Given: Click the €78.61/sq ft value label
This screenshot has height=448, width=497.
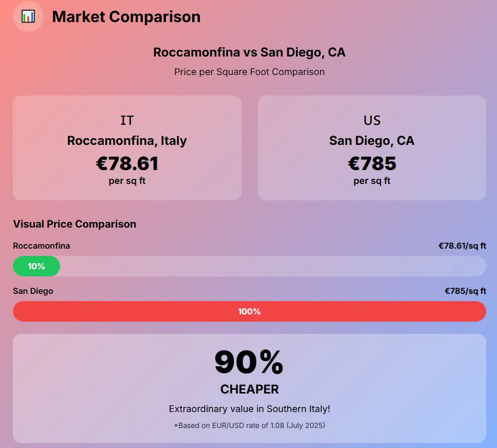Looking at the screenshot, I should (462, 246).
